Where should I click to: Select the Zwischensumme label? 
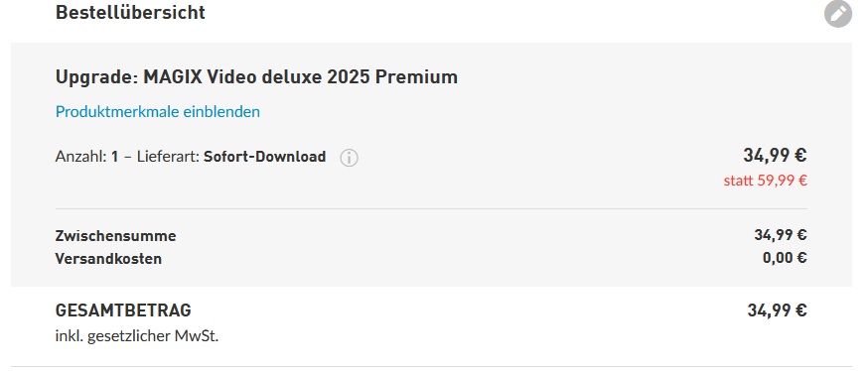tap(115, 236)
